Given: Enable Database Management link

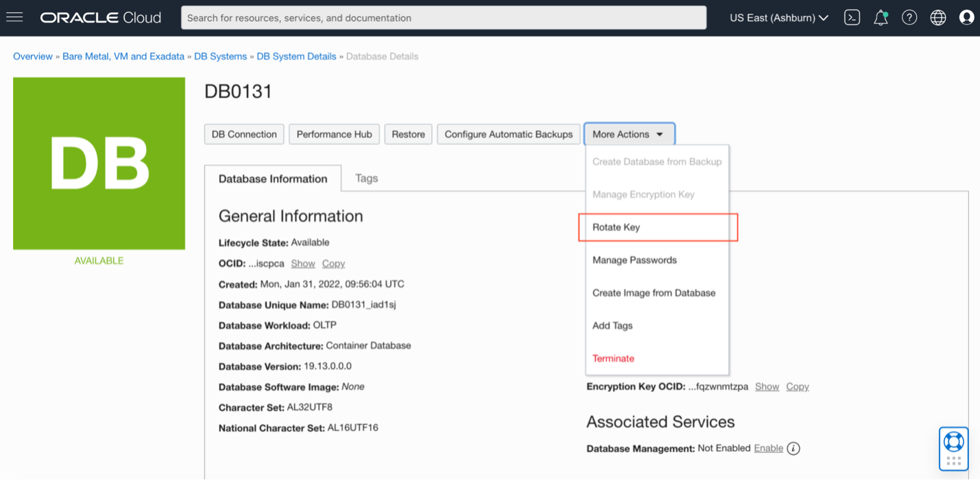Looking at the screenshot, I should click(x=768, y=448).
